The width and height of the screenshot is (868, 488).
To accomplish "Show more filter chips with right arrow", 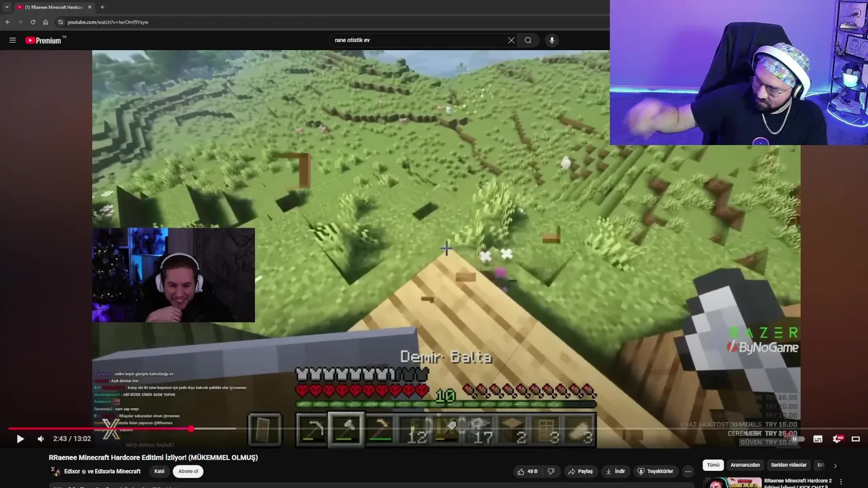I will click(835, 466).
